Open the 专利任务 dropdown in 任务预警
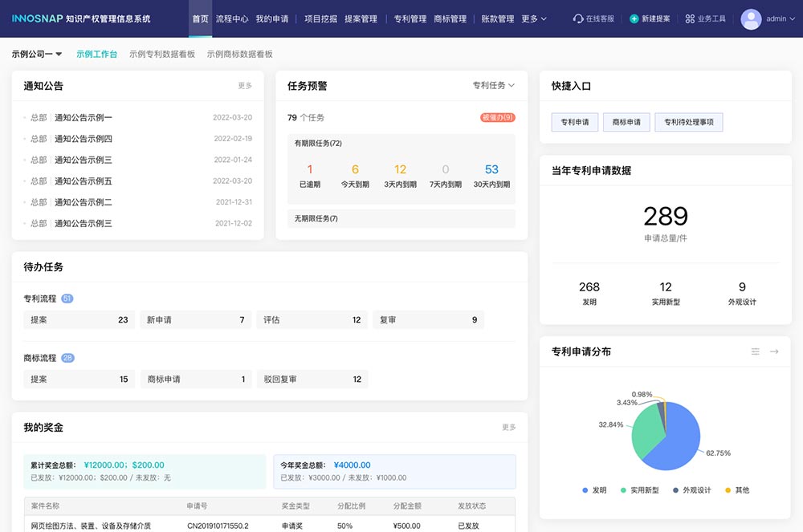This screenshot has height=532, width=803. (493, 85)
